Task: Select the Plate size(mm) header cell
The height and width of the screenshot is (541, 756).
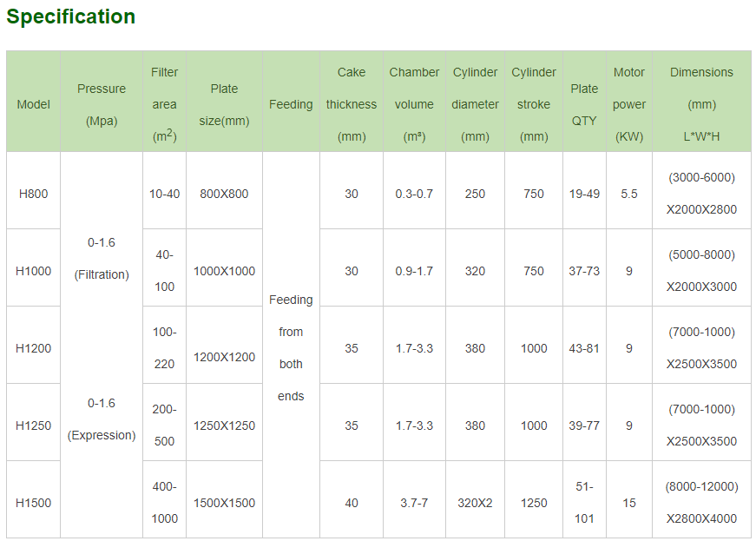Action: point(224,104)
